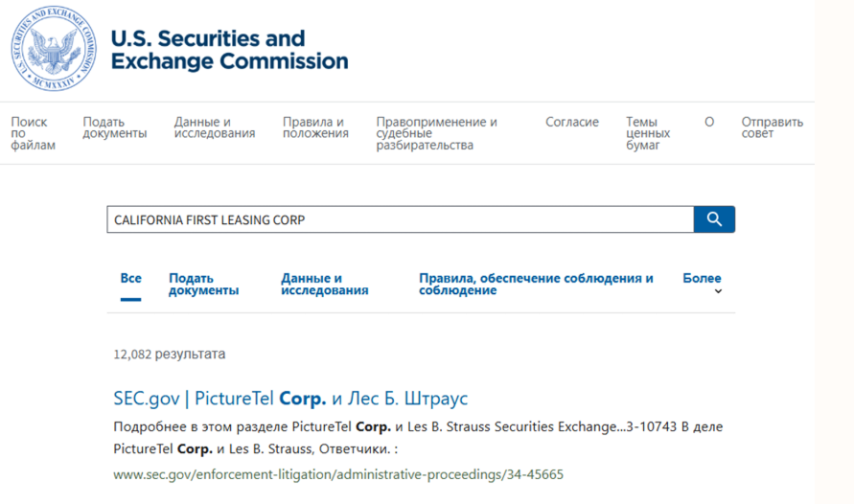Click the О navigation item

[x=709, y=122]
